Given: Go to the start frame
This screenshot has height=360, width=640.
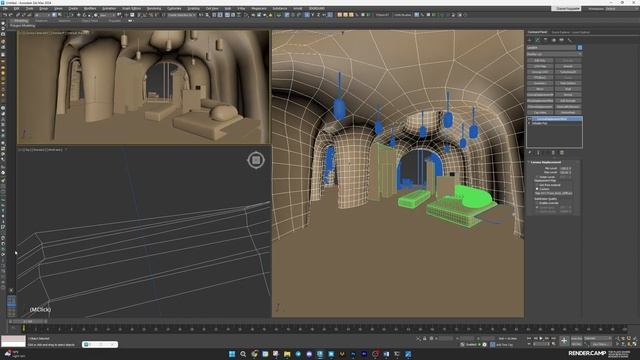Looking at the screenshot, I should pos(529,338).
